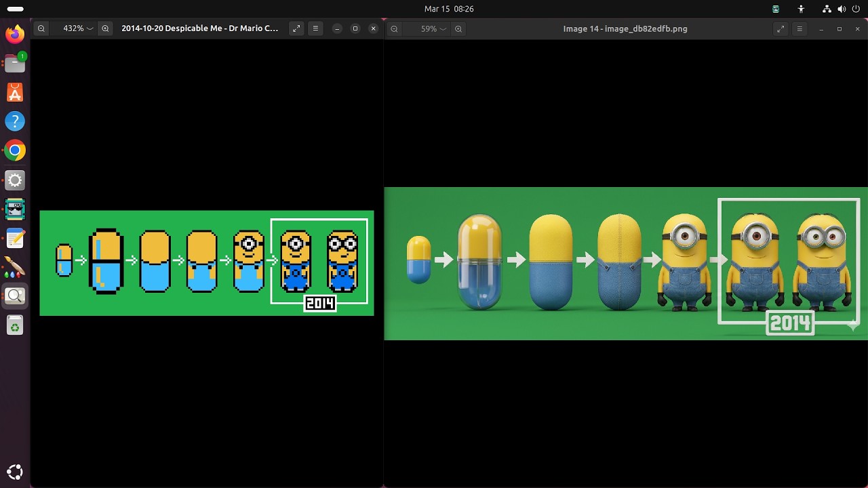The image size is (868, 488).
Task: Enter fullscreen in the Image 14 window
Action: point(781,28)
